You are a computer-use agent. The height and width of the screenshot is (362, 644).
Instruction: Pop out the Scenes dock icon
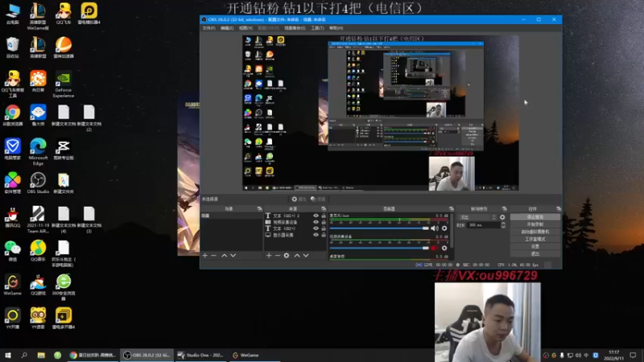[259, 209]
